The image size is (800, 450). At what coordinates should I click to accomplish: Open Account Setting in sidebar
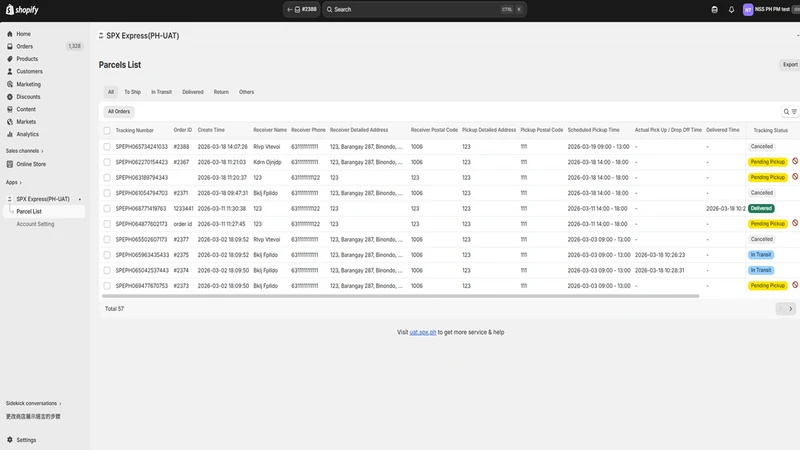point(35,224)
